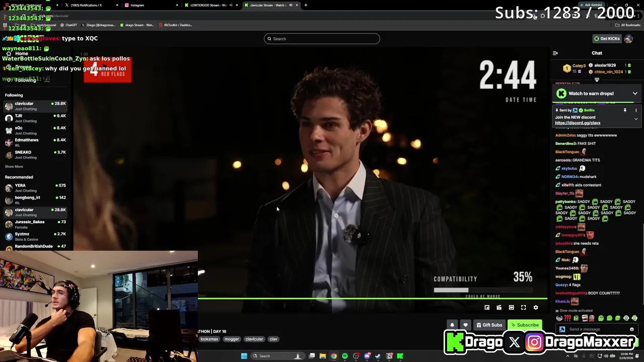
Task: Open OBS Studio from the taskbar
Action: [356, 356]
